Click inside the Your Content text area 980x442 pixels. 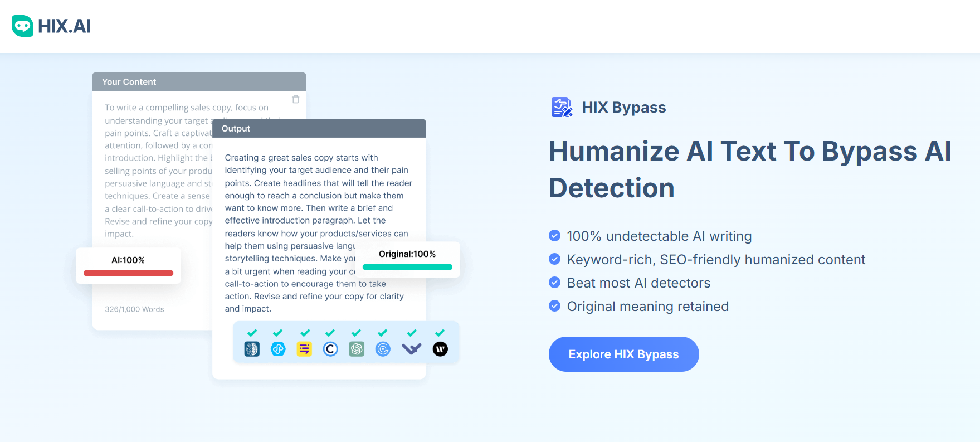pyautogui.click(x=158, y=171)
